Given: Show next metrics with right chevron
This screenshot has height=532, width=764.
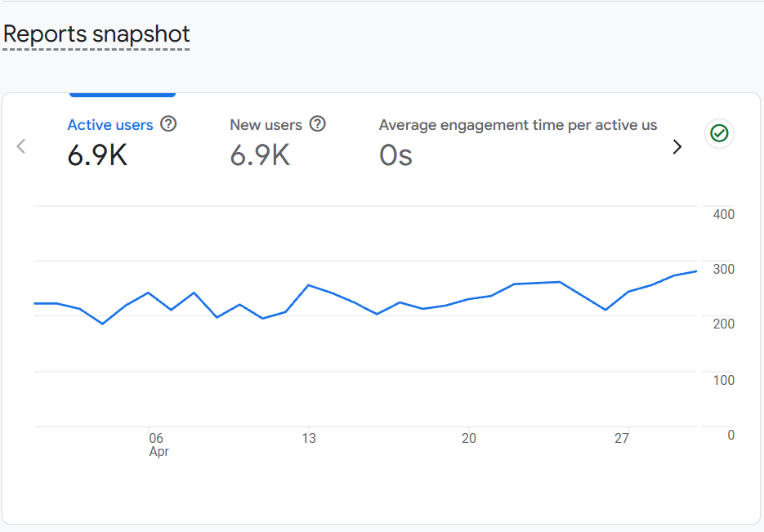Looking at the screenshot, I should point(677,146).
